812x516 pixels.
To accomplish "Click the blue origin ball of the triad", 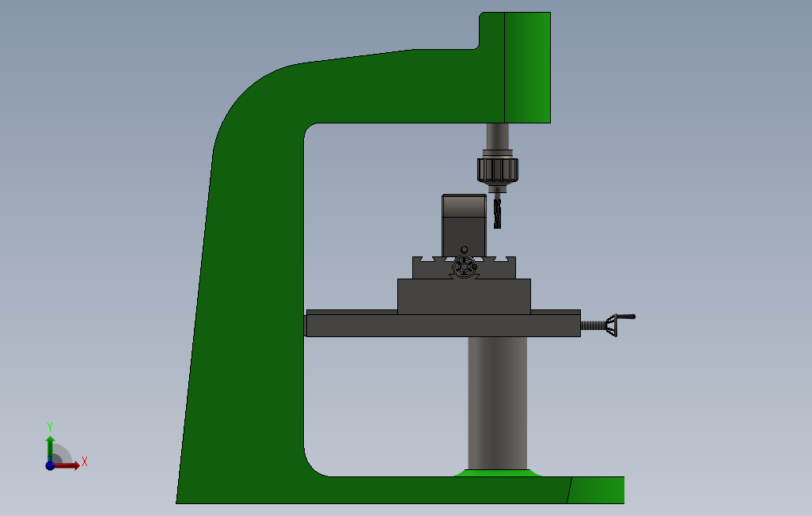I will click(50, 465).
